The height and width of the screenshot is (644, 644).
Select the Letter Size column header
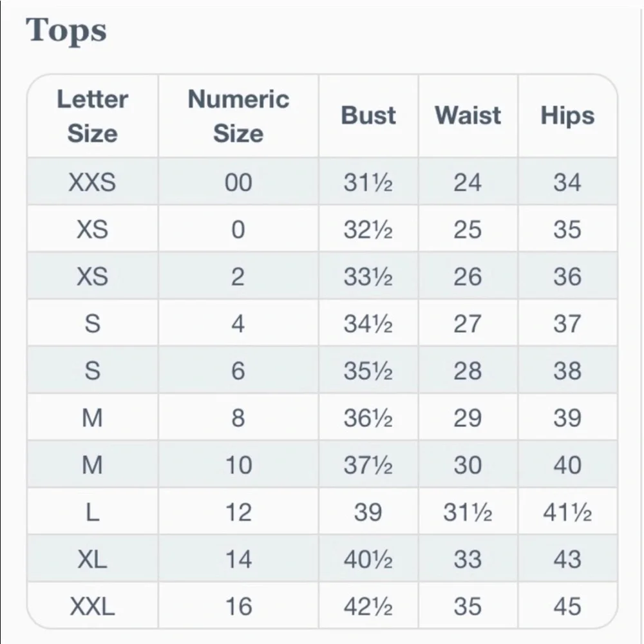click(92, 116)
